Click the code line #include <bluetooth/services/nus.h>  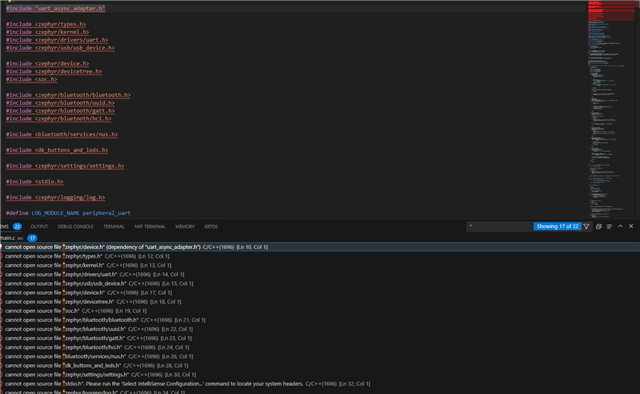(x=62, y=134)
